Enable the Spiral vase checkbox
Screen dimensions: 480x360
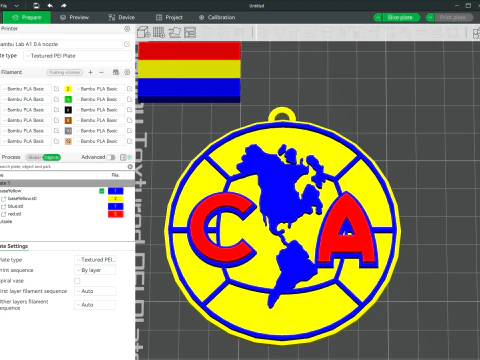click(77, 281)
